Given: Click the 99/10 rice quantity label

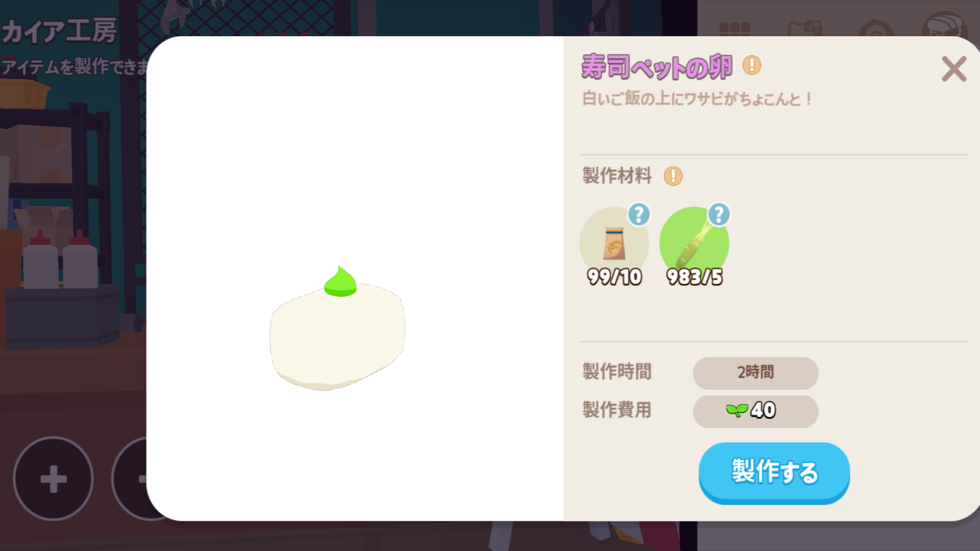Looking at the screenshot, I should click(614, 277).
